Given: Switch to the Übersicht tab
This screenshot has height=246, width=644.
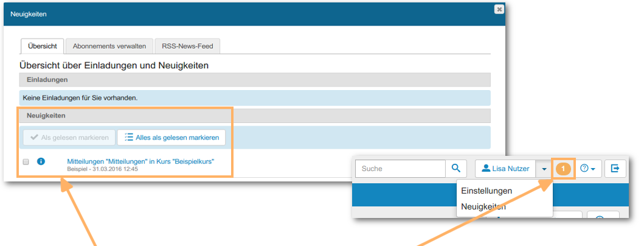Looking at the screenshot, I should (43, 46).
